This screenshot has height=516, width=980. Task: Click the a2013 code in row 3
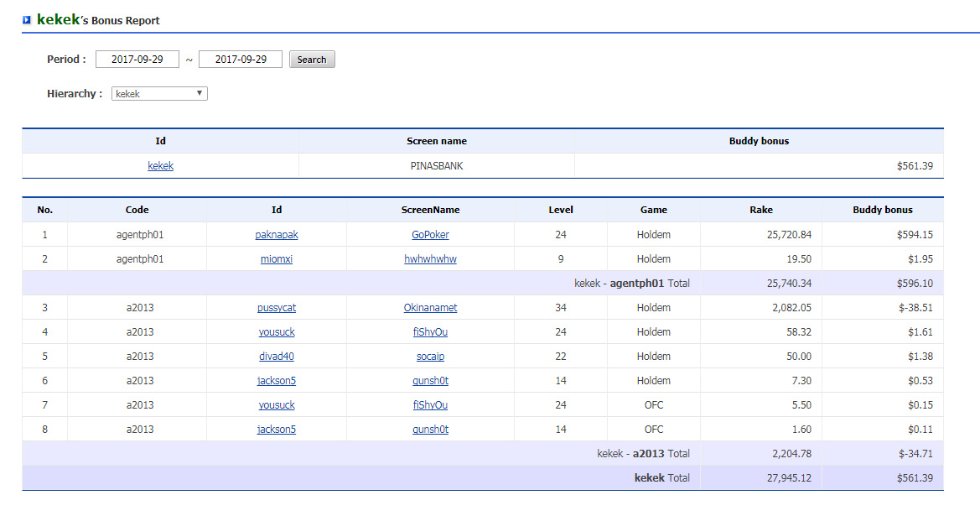click(x=139, y=308)
